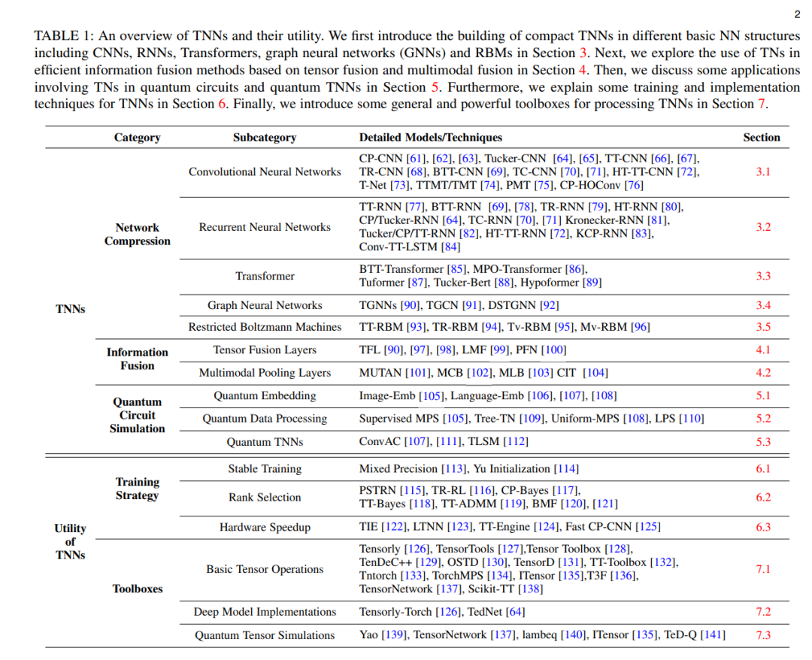Click citation [86] for MPO-Transformer
This screenshot has height=660, width=812.
coord(575,270)
